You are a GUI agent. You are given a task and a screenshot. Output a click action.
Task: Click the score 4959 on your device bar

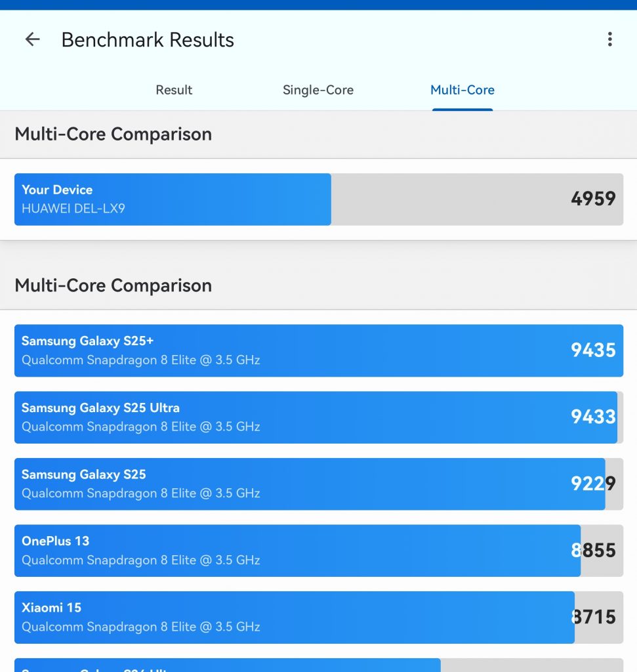coord(592,199)
